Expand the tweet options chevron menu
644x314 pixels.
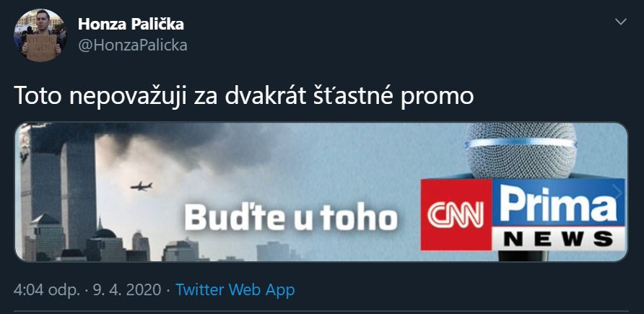tap(621, 22)
